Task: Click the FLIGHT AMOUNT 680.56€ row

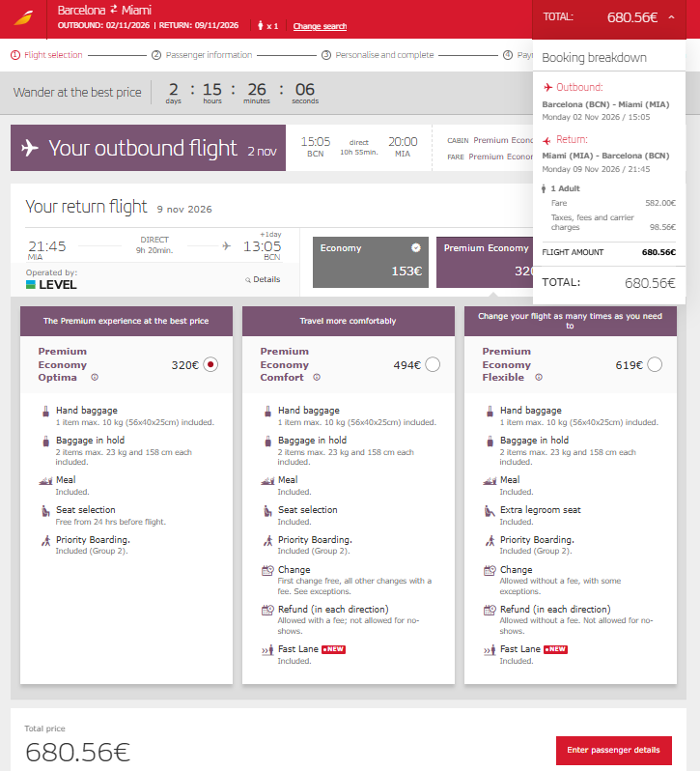Action: [609, 252]
